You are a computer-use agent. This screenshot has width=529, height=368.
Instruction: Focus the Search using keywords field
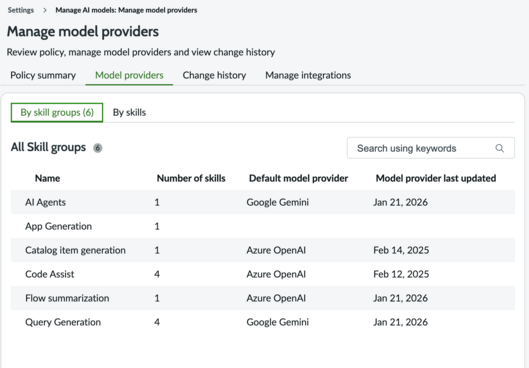click(x=431, y=148)
